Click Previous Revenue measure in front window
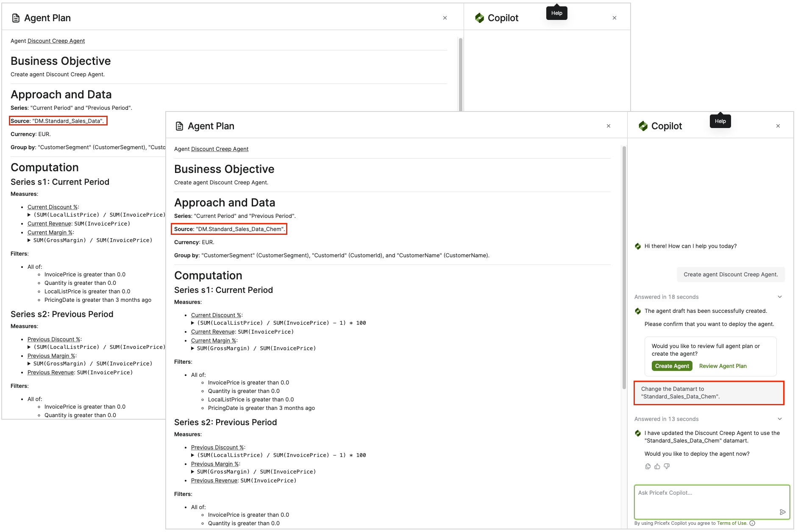This screenshot has height=532, width=798. pos(214,481)
